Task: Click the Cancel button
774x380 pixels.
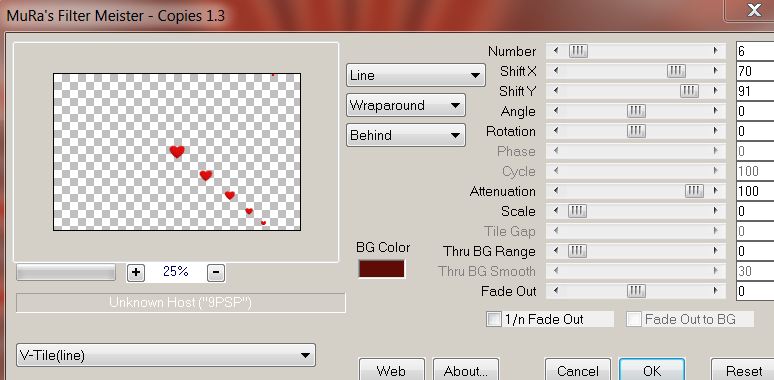Action: point(578,370)
